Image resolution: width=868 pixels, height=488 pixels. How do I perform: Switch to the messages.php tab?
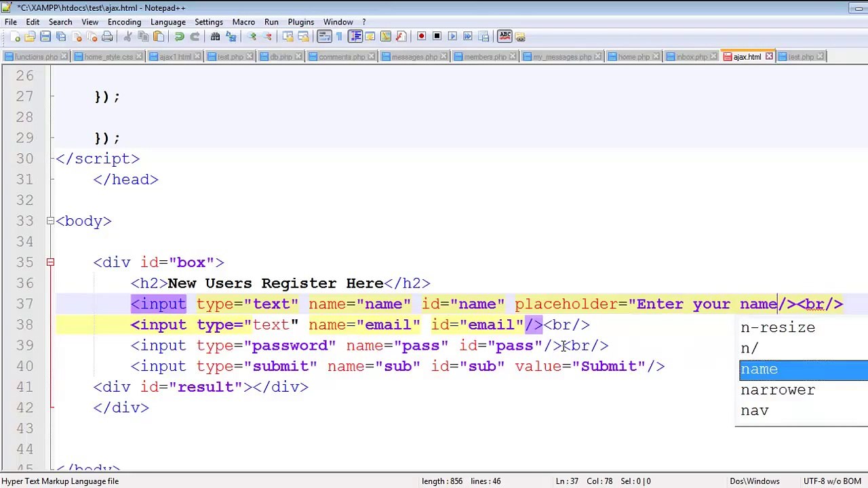click(x=414, y=57)
